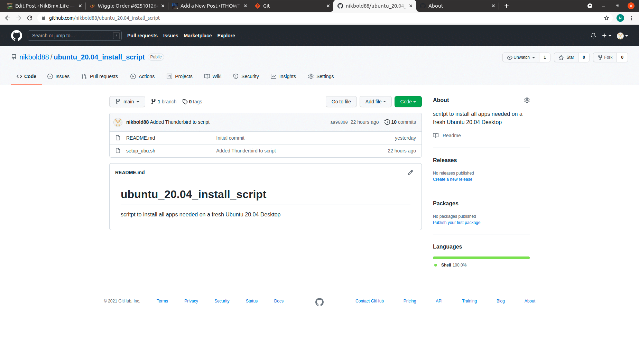Open the Wiki tab

pyautogui.click(x=213, y=76)
